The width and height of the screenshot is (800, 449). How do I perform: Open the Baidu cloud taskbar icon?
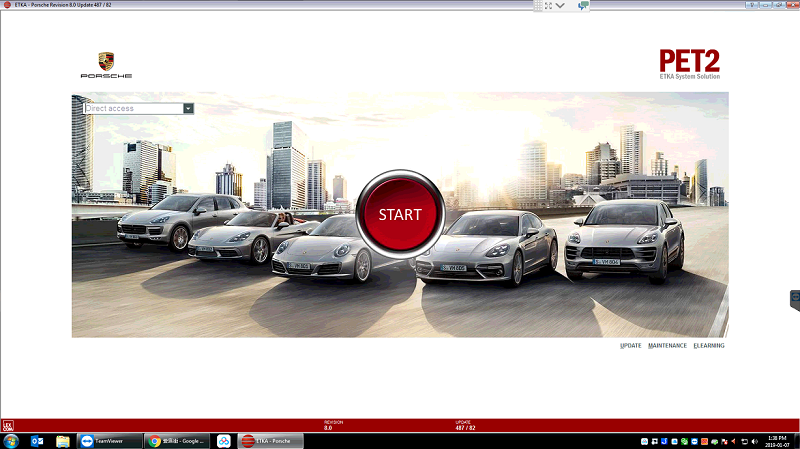[223, 441]
